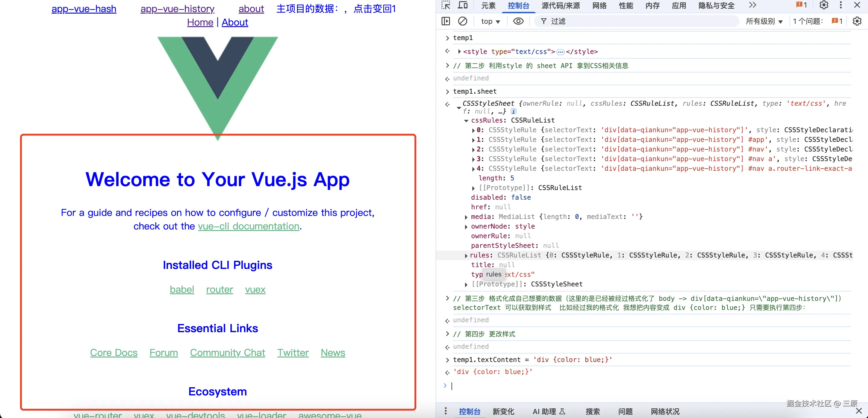
Task: Open DevTools settings gear icon
Action: tap(824, 5)
